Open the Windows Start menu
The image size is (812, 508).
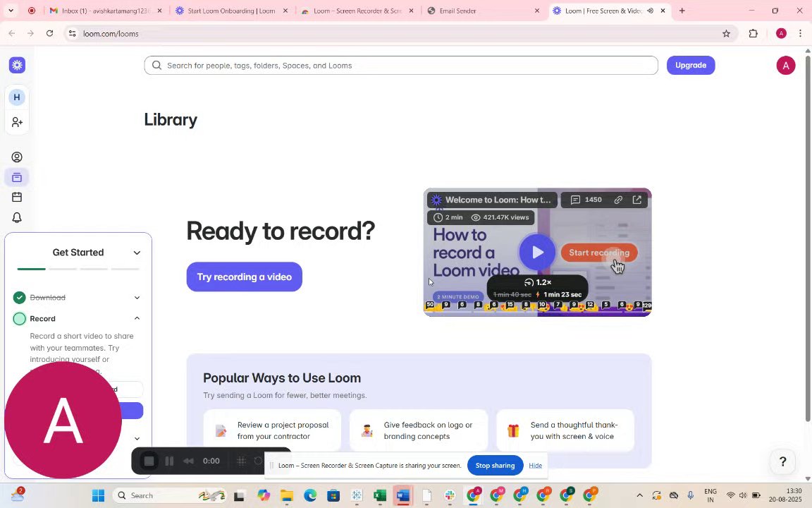98,495
